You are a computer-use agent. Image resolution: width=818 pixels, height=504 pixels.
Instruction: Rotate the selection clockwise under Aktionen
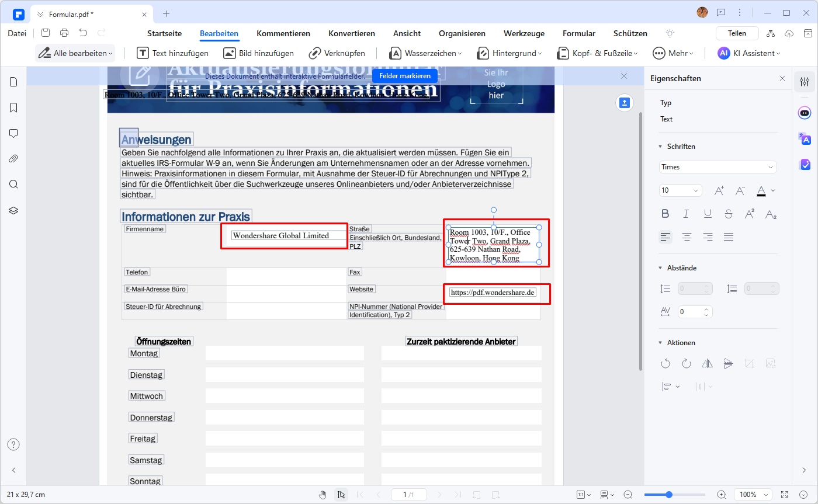pos(687,363)
